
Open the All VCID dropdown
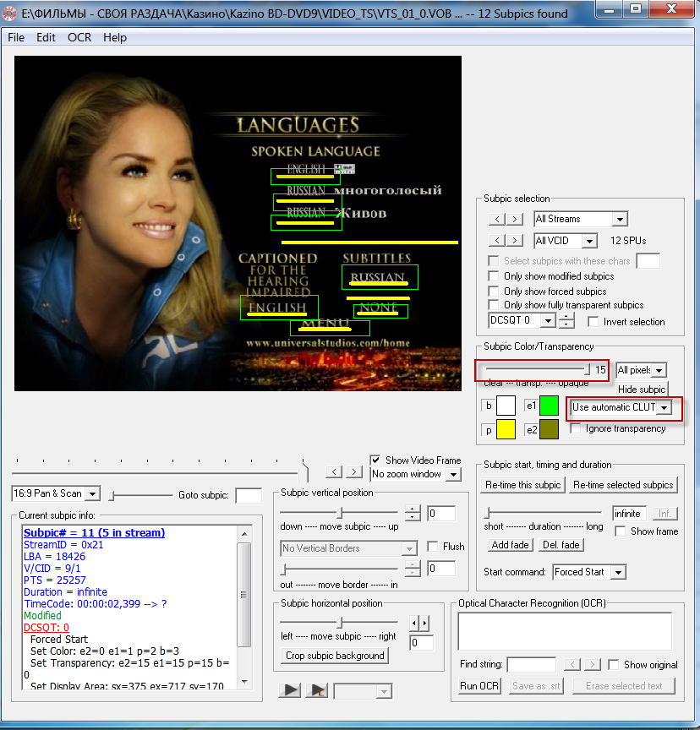[589, 241]
